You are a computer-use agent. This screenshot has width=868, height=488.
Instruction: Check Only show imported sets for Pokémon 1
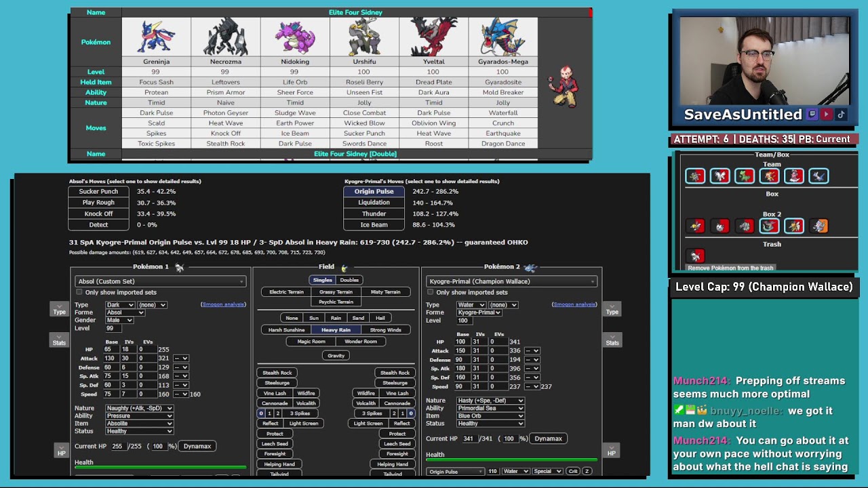pyautogui.click(x=79, y=292)
